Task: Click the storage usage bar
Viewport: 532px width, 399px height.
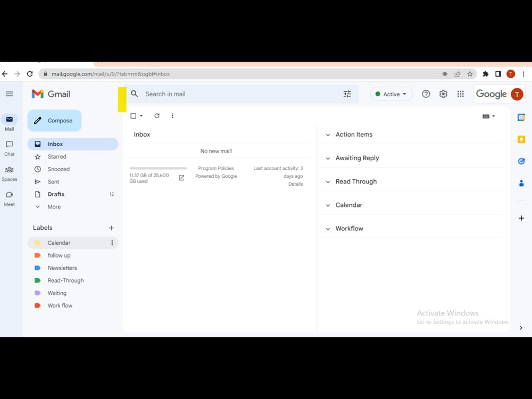Action: click(158, 168)
